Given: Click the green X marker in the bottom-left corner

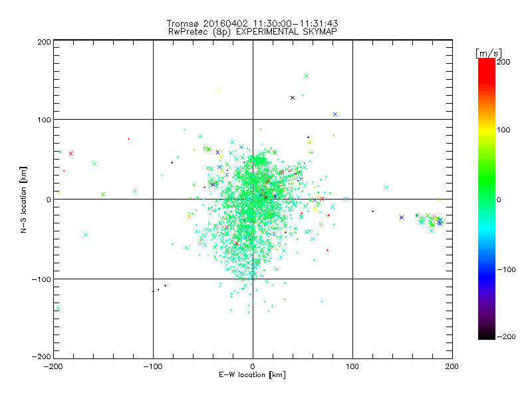Looking at the screenshot, I should pos(58,308).
